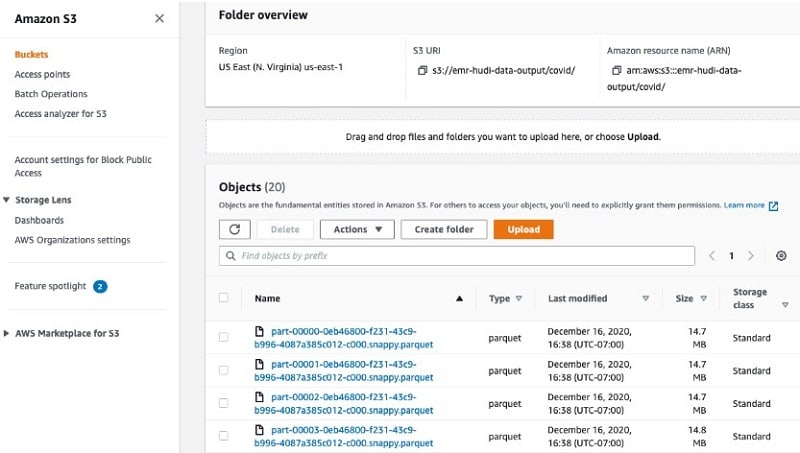Screen dimensions: 800x453
Task: Sort by Storage class column arrow
Action: 785,305
